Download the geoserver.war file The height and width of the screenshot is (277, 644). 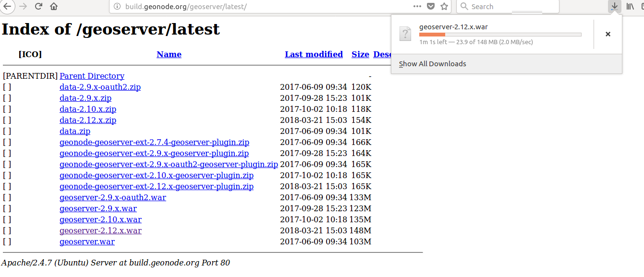point(87,241)
